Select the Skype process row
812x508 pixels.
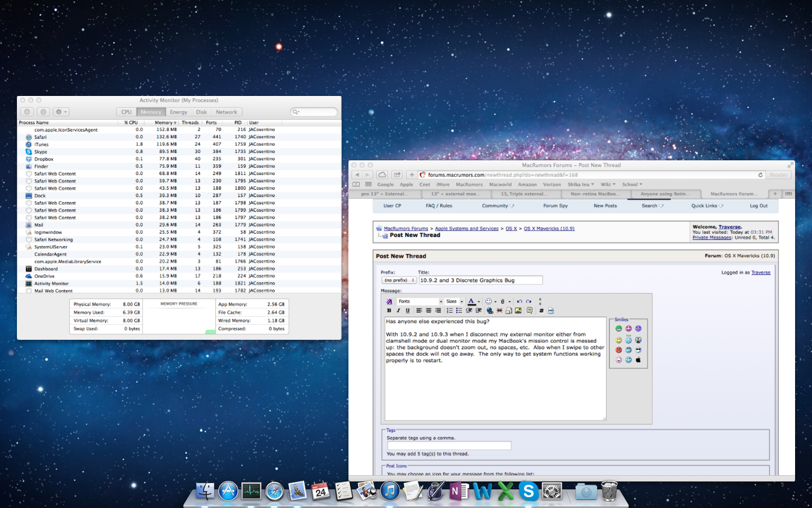click(x=179, y=151)
